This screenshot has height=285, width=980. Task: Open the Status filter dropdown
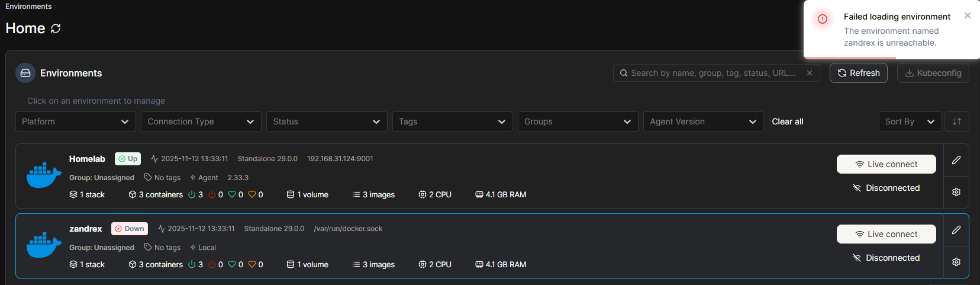click(326, 121)
